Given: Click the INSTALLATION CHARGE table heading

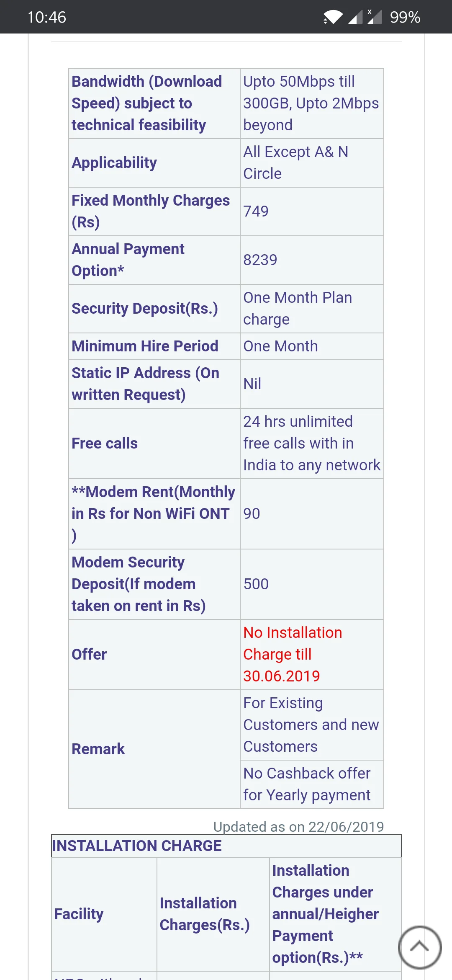Looking at the screenshot, I should click(x=137, y=846).
